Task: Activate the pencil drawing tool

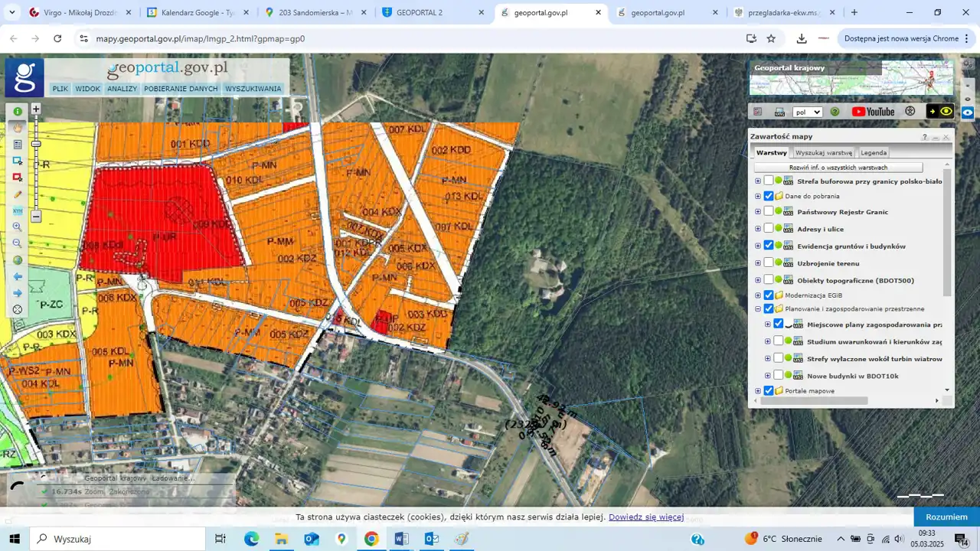Action: point(18,194)
